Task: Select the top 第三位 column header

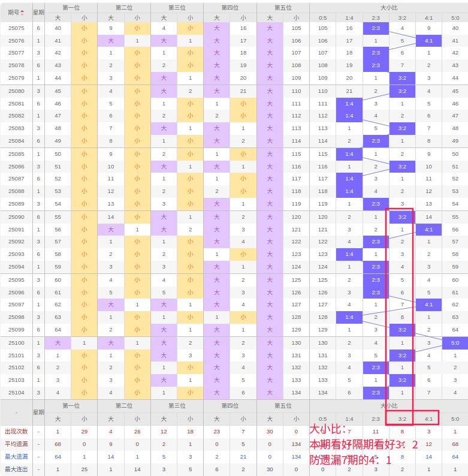Action: click(x=177, y=8)
